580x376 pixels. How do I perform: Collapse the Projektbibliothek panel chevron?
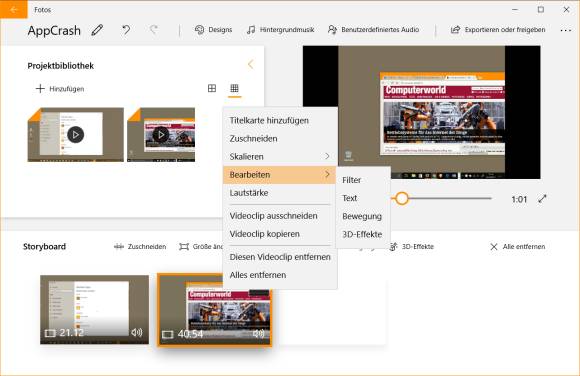(x=251, y=64)
